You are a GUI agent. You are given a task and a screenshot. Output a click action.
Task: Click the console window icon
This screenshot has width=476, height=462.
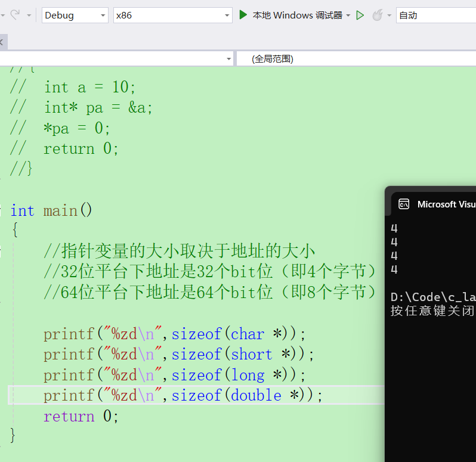click(x=404, y=204)
